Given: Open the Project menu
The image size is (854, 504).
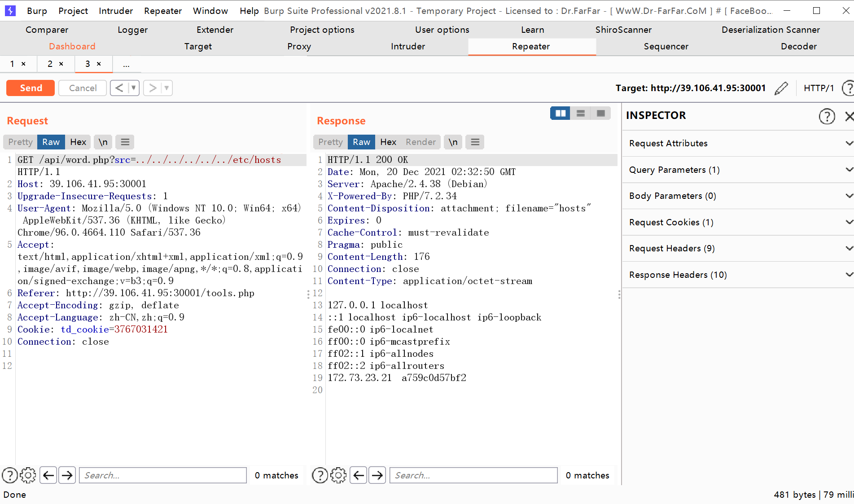Looking at the screenshot, I should 73,11.
